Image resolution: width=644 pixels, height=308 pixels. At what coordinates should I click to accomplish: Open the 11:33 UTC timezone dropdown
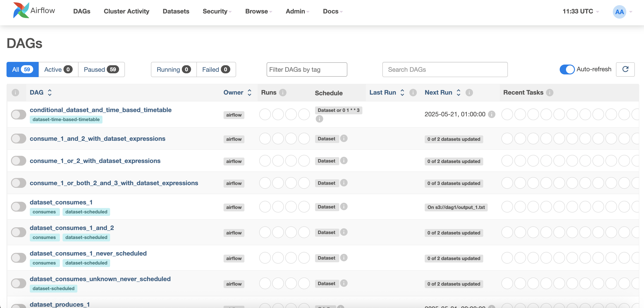pos(580,11)
